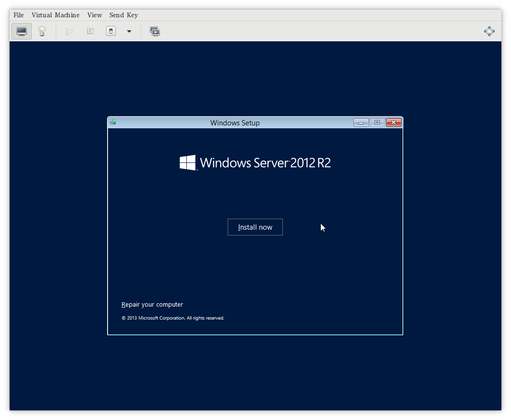Viewport: 511px width, 420px height.
Task: Minimize the Windows Setup dialog
Action: point(361,123)
